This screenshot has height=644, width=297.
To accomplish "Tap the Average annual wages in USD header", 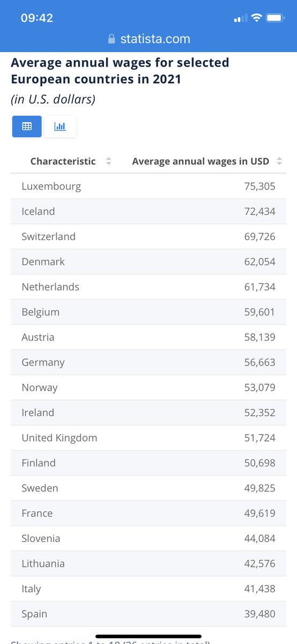I will (201, 161).
